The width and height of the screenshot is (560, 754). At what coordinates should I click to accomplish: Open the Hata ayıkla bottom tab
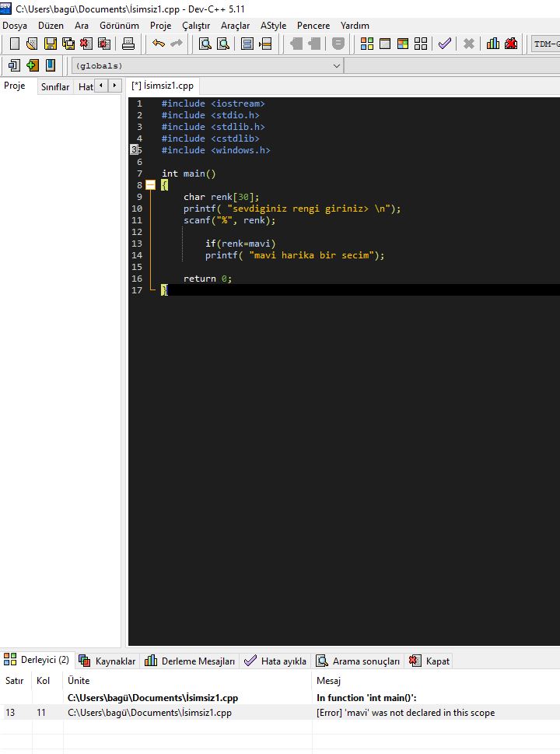click(x=275, y=661)
